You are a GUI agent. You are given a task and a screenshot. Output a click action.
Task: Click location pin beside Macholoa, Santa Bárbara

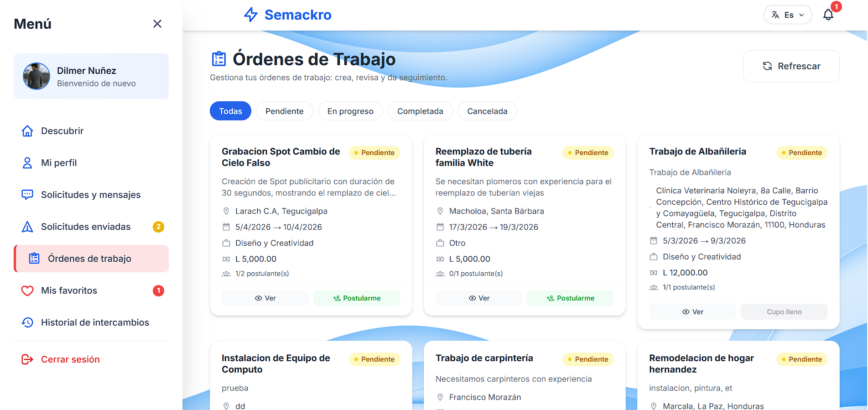coord(440,211)
